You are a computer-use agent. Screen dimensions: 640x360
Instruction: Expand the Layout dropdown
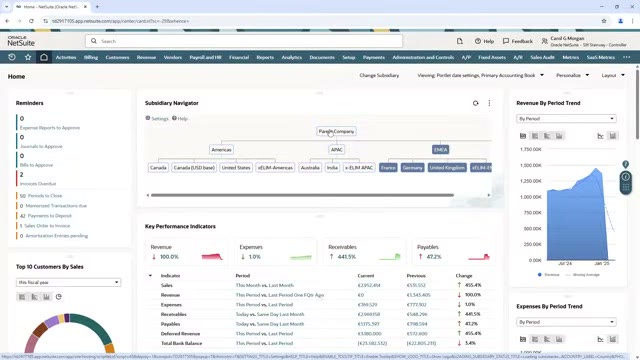613,76
